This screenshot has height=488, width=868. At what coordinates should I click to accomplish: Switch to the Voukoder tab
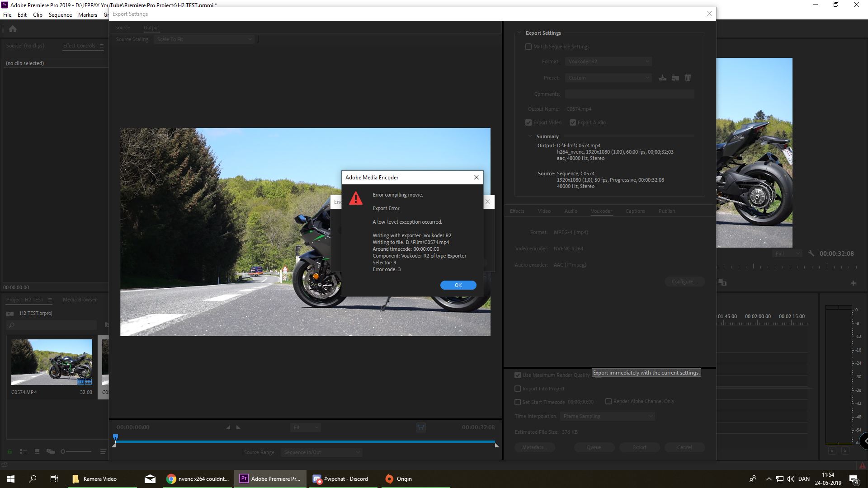tap(601, 211)
